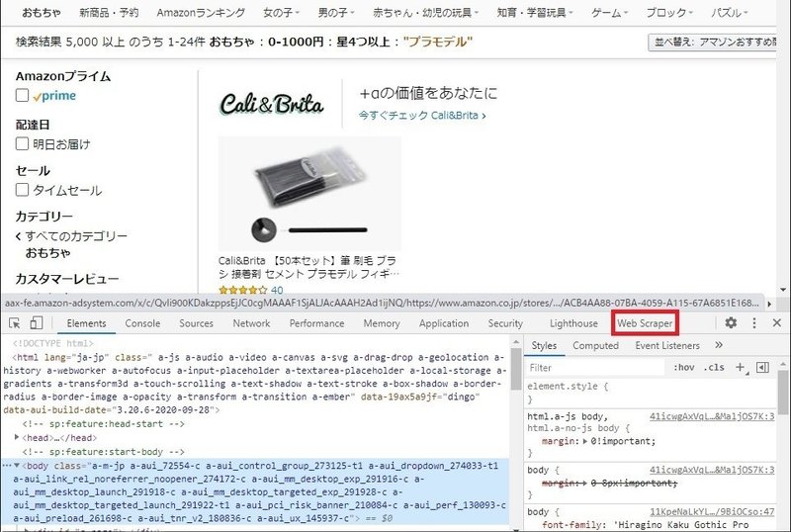Check the 明日お届け checkbox
The height and width of the screenshot is (532, 791).
22,143
